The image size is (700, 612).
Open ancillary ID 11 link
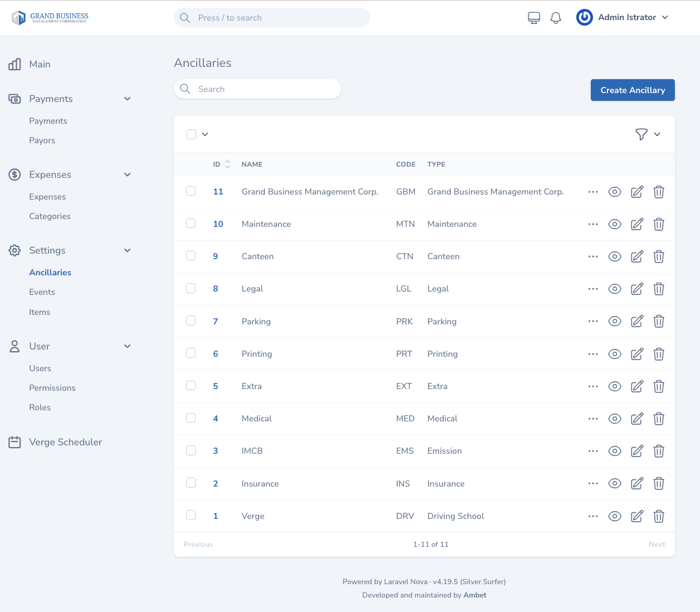(x=218, y=192)
